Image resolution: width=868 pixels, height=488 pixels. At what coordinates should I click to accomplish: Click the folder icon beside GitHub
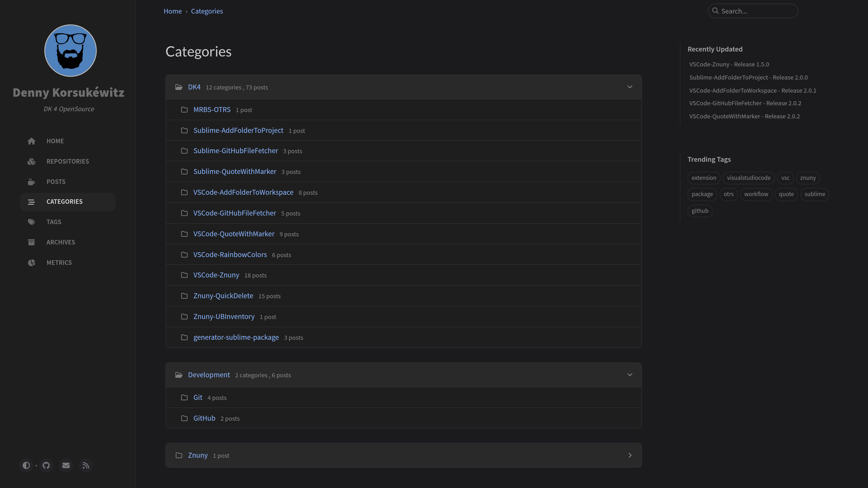click(184, 418)
